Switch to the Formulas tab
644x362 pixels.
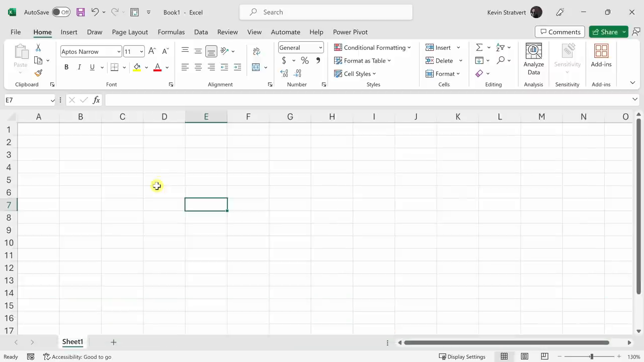(171, 32)
